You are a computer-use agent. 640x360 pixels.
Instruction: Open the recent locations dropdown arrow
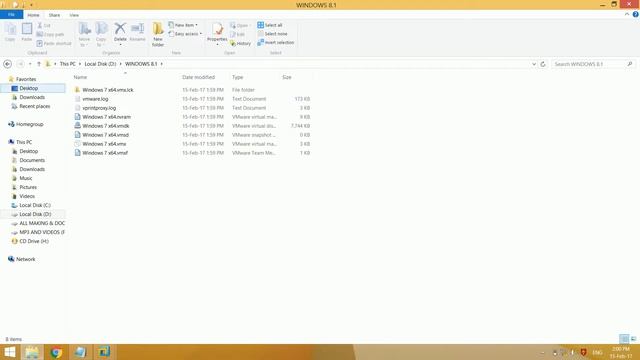click(x=30, y=64)
